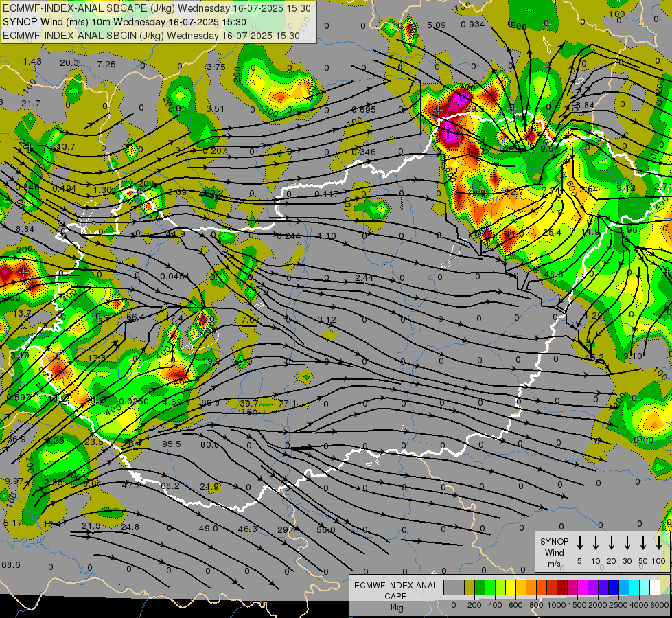Screen dimensions: 672x618
Task: Click the wind arrow above the 30 label
Action: click(x=627, y=542)
